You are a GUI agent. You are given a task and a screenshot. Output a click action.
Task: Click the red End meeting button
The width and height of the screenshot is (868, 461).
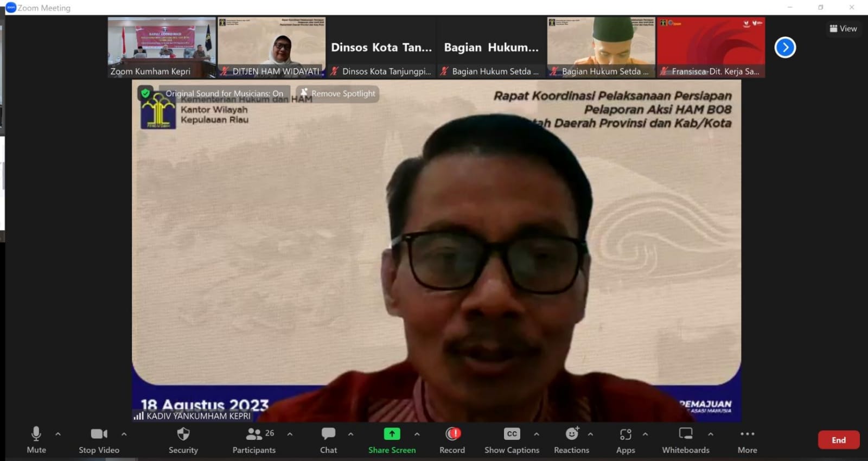tap(838, 440)
